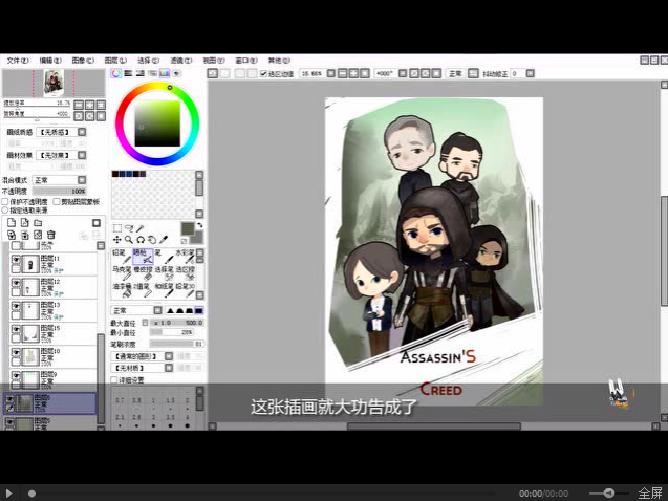Toggle the HSV slider panel icon
668x501 pixels.
pos(140,73)
